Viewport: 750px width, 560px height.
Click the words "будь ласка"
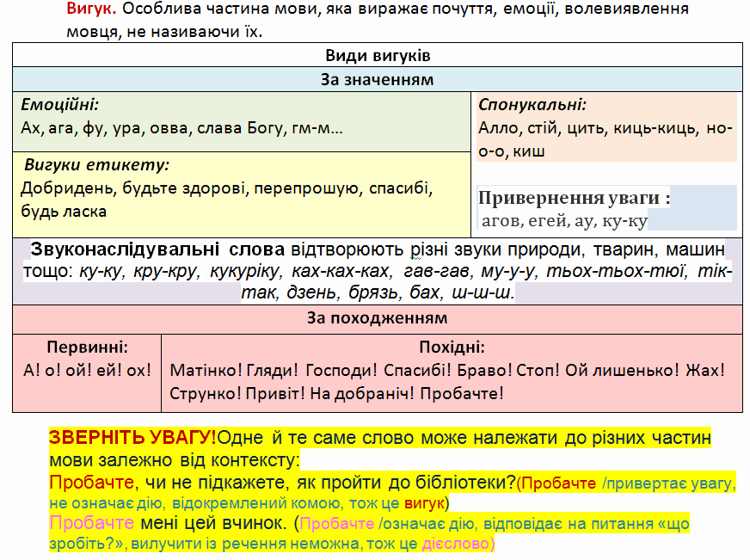click(x=64, y=212)
